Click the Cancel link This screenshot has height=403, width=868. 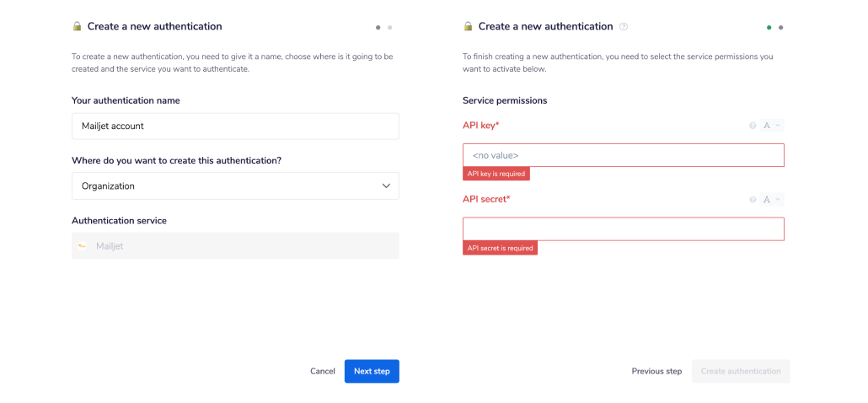coord(323,372)
